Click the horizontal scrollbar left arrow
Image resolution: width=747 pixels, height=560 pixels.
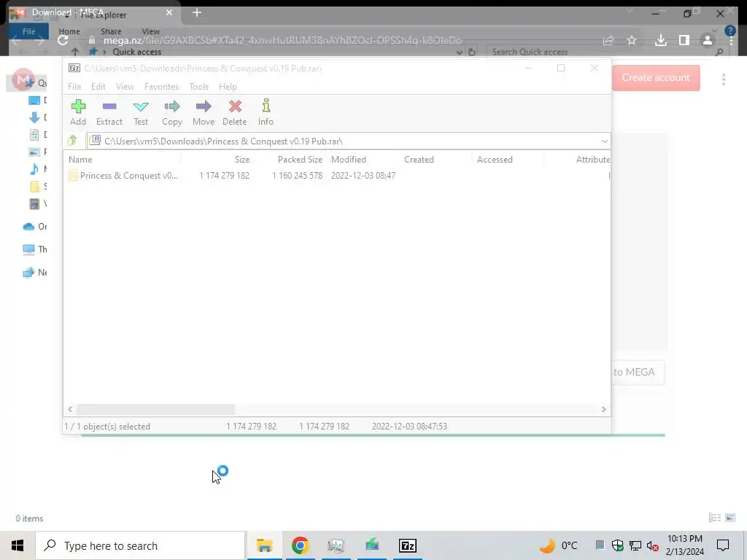point(71,410)
